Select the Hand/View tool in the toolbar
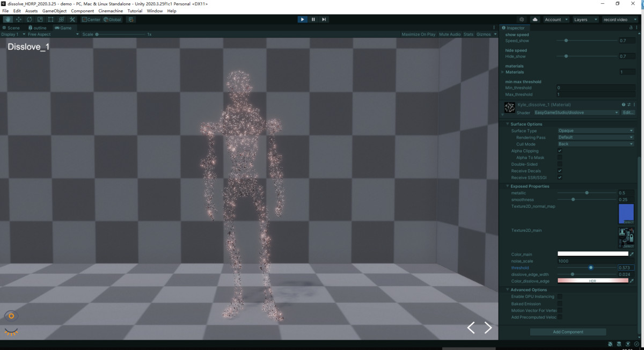Image resolution: width=644 pixels, height=350 pixels. tap(8, 19)
